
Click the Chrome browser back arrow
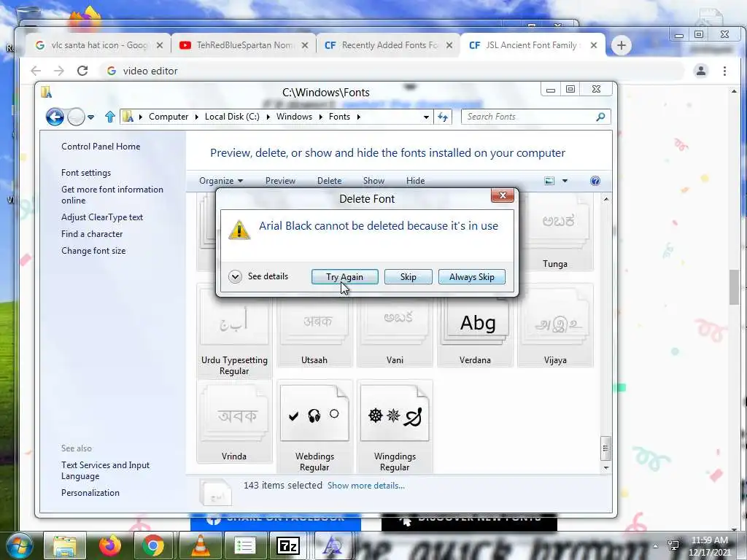coord(36,71)
